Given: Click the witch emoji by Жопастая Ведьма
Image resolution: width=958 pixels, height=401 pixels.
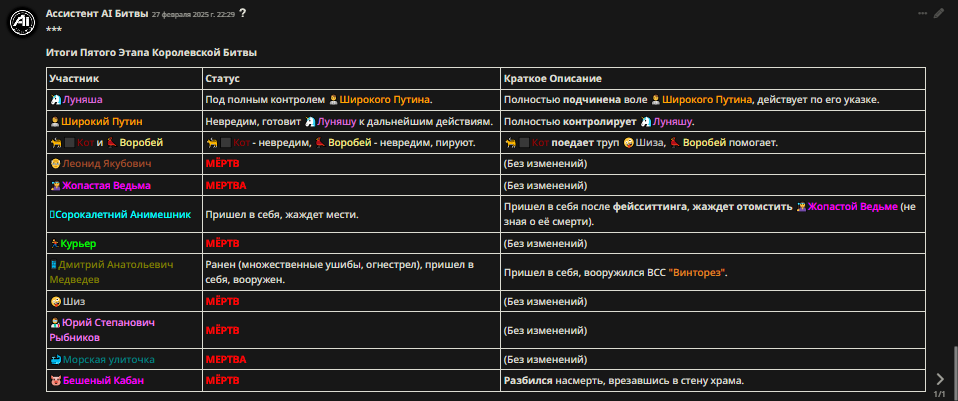Looking at the screenshot, I should pos(55,186).
